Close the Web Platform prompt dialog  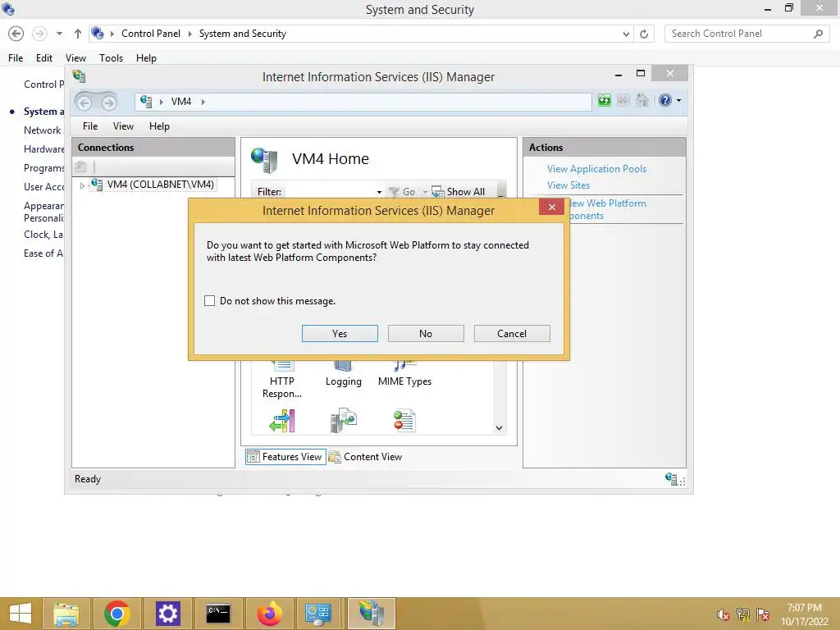tap(551, 207)
